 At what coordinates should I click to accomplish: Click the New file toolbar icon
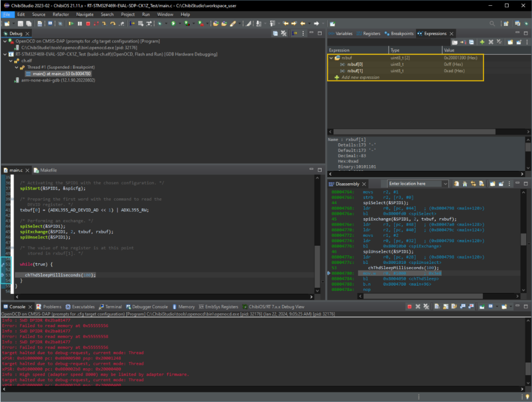point(7,23)
